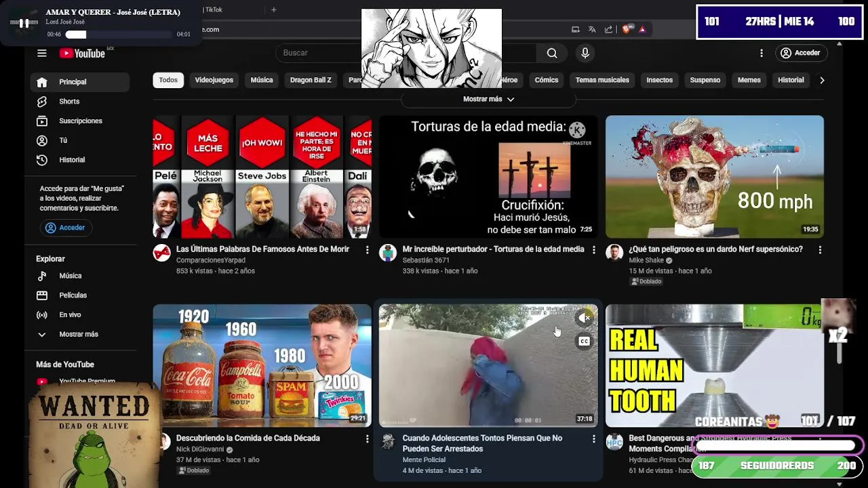868x488 pixels.
Task: Open title Mr increíble perturbador Torturas
Action: pyautogui.click(x=493, y=249)
